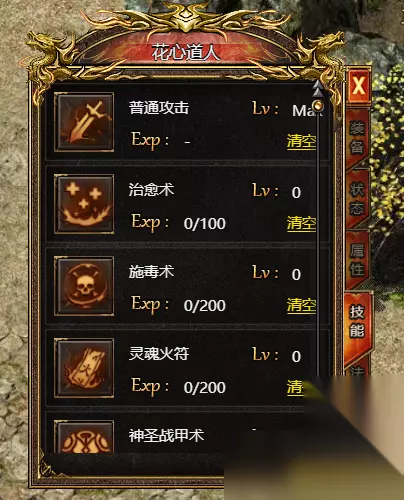This screenshot has width=404, height=500.
Task: Click the 花心道人 title banner
Action: coord(186,52)
